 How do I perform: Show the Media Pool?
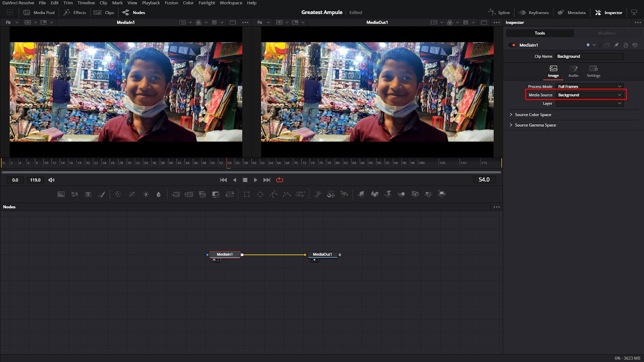pyautogui.click(x=39, y=12)
